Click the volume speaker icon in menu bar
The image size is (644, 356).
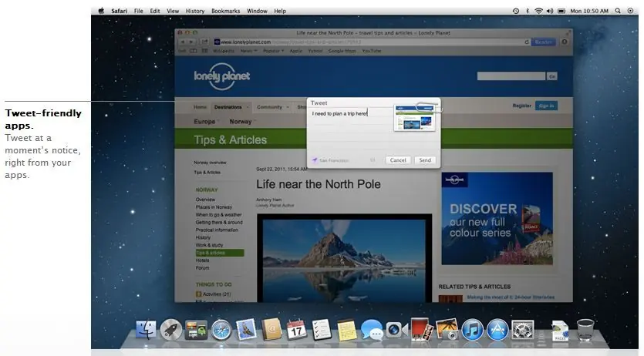550,11
